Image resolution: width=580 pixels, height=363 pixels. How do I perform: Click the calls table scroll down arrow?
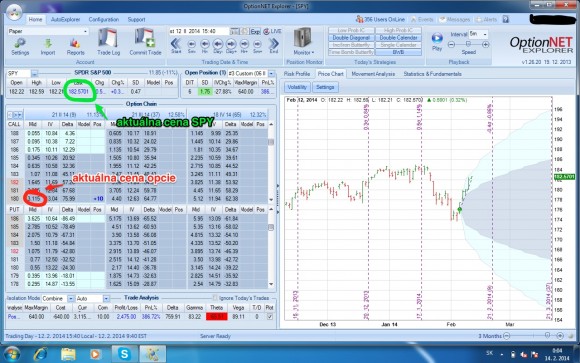(x=271, y=199)
